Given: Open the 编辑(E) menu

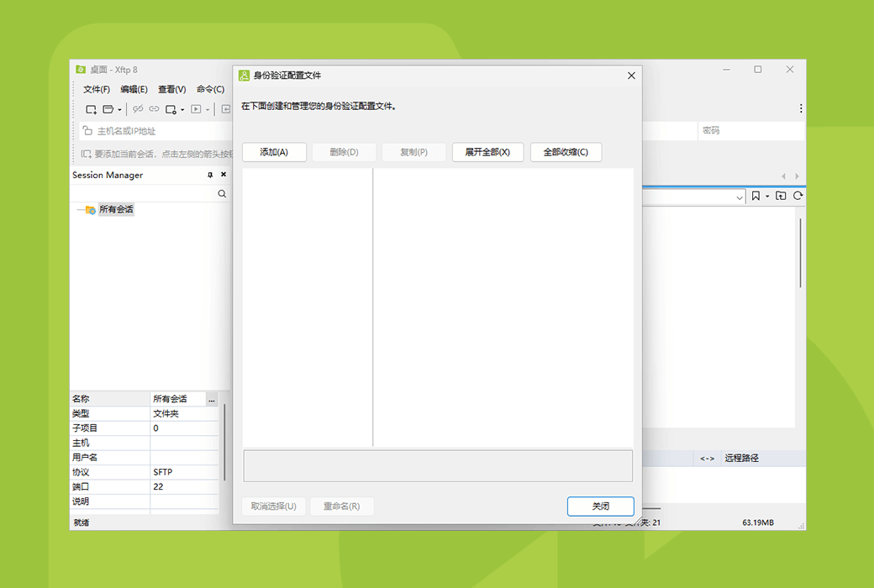Looking at the screenshot, I should click(134, 89).
